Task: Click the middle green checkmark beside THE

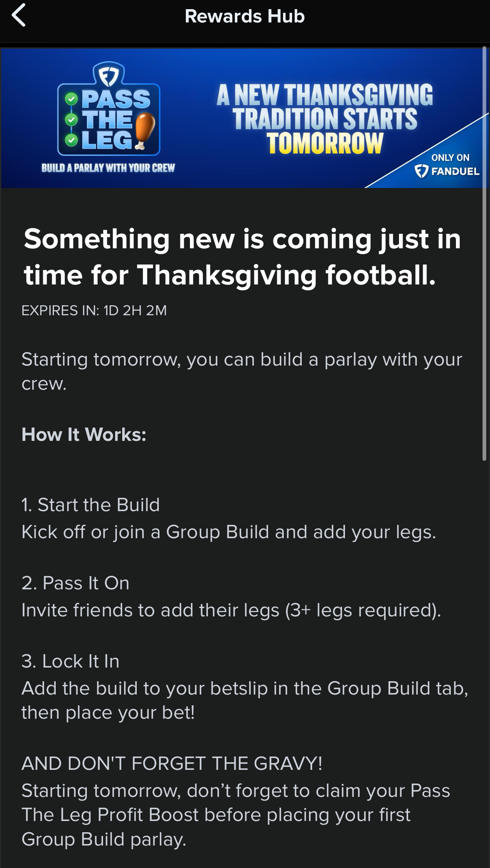Action: click(x=71, y=119)
